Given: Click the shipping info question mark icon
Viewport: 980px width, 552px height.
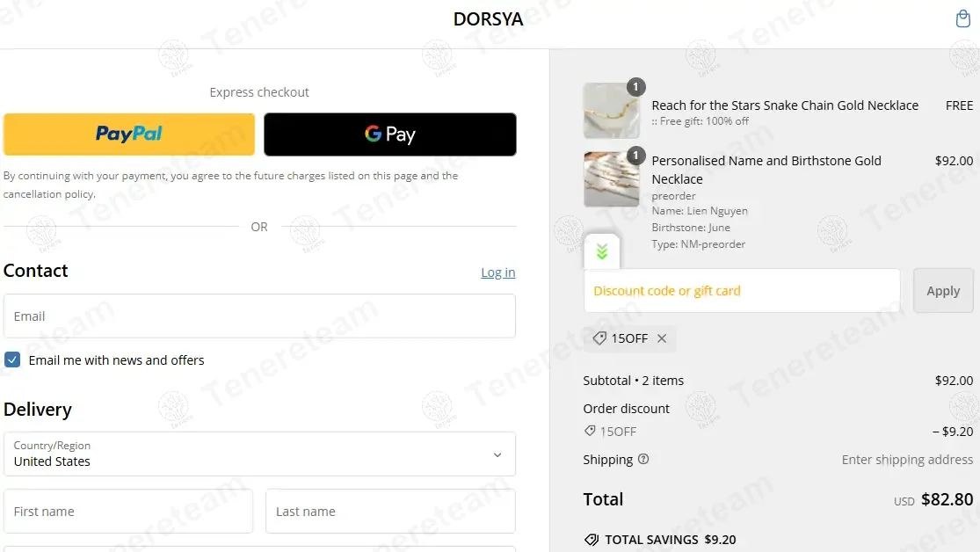Looking at the screenshot, I should pos(643,459).
